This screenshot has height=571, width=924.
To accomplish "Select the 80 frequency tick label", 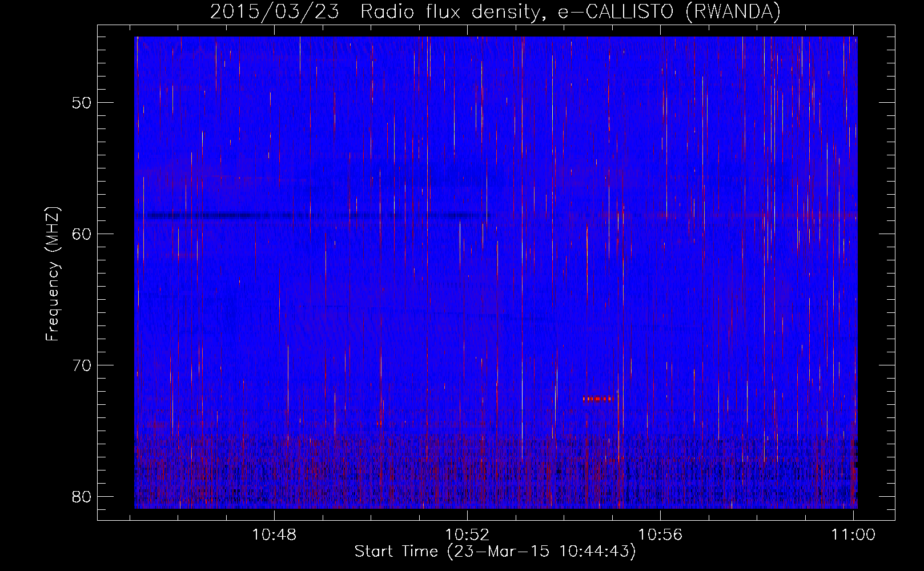I will [82, 497].
